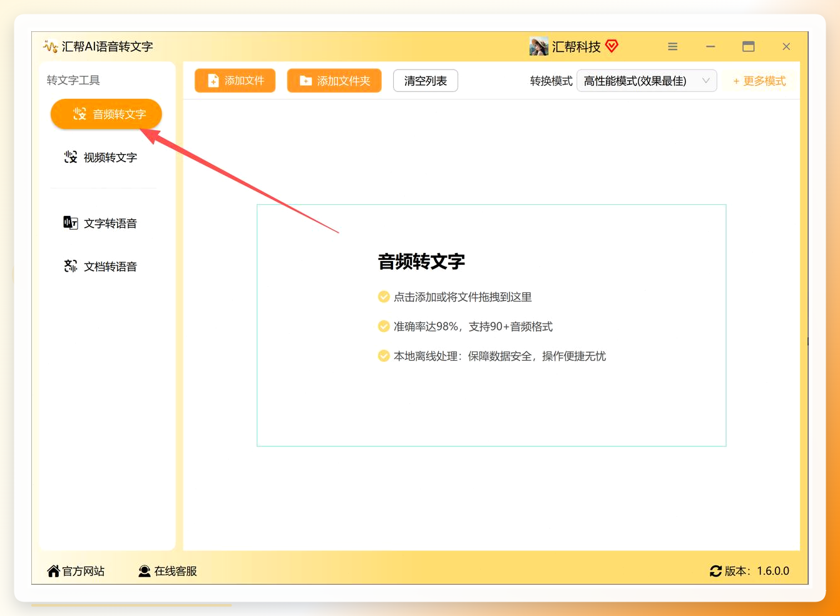This screenshot has width=840, height=616.
Task: Select the 音频转文字 sidebar tool
Action: (106, 114)
